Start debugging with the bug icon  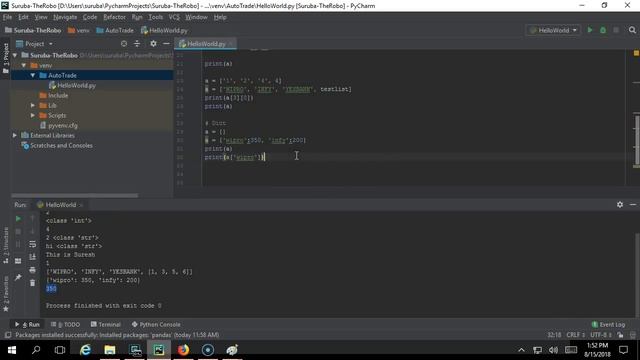[603, 30]
